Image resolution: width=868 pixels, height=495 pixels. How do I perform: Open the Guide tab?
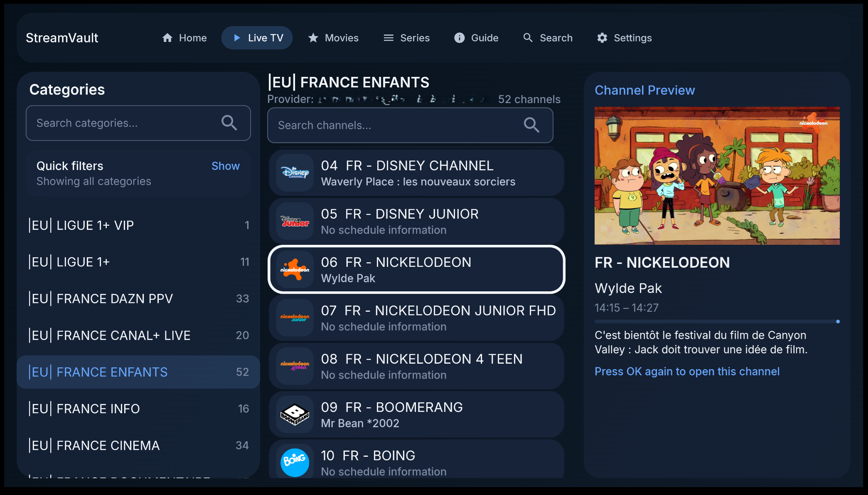(476, 38)
